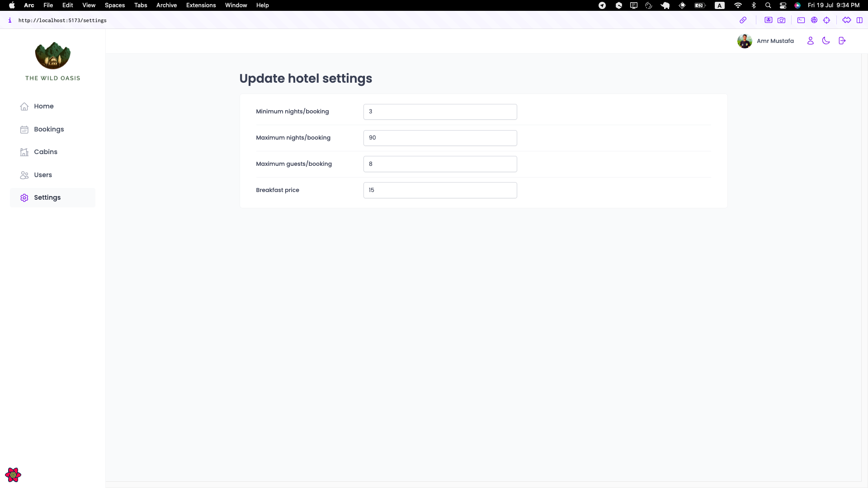Open the Extensions puzzle-piece icon

(846, 20)
